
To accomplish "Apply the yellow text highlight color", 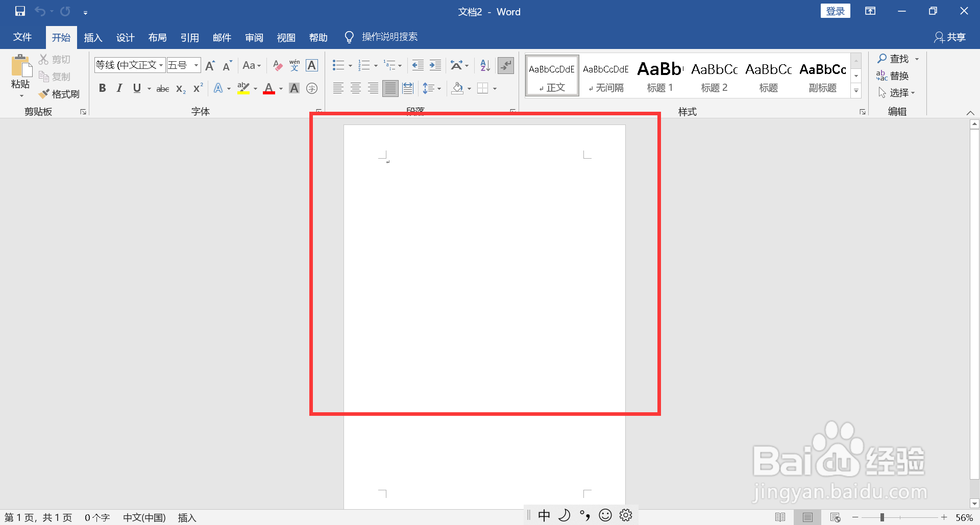I will [243, 89].
